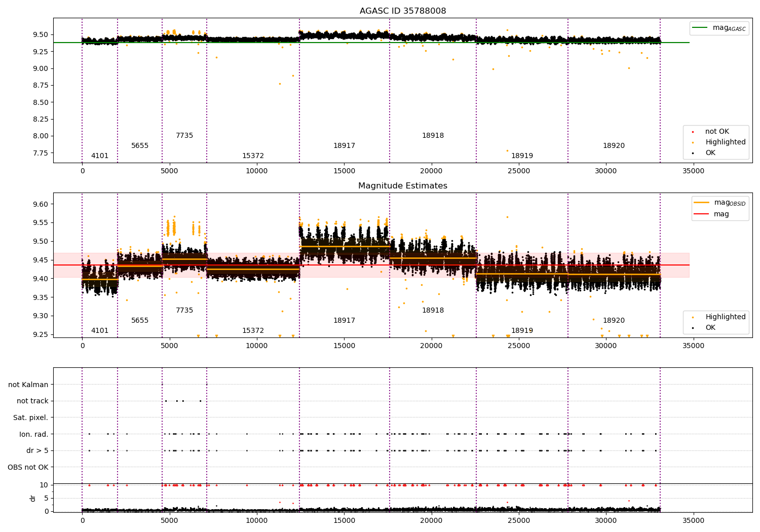The height and width of the screenshot is (532, 760).
Task: Click the 'OBS not OK' row label
Action: (x=28, y=467)
